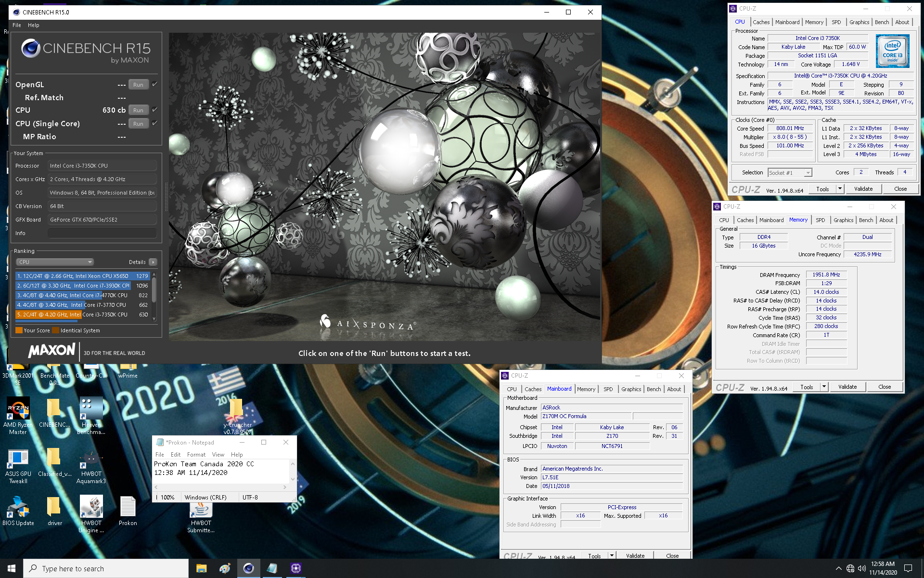Open the Cinebench File menu
Viewport: 924px width, 578px height.
[17, 25]
